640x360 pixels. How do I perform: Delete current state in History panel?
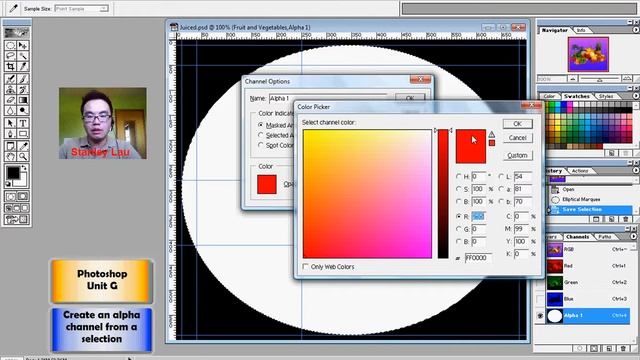pos(626,219)
